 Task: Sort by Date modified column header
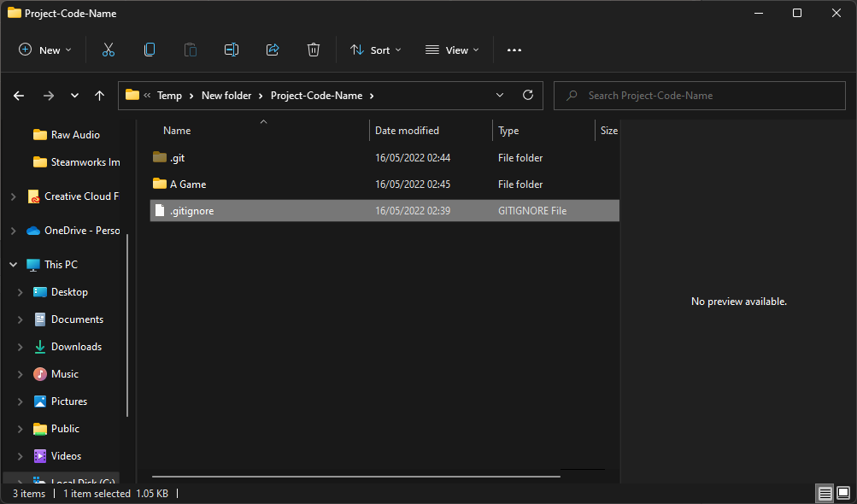(x=407, y=131)
